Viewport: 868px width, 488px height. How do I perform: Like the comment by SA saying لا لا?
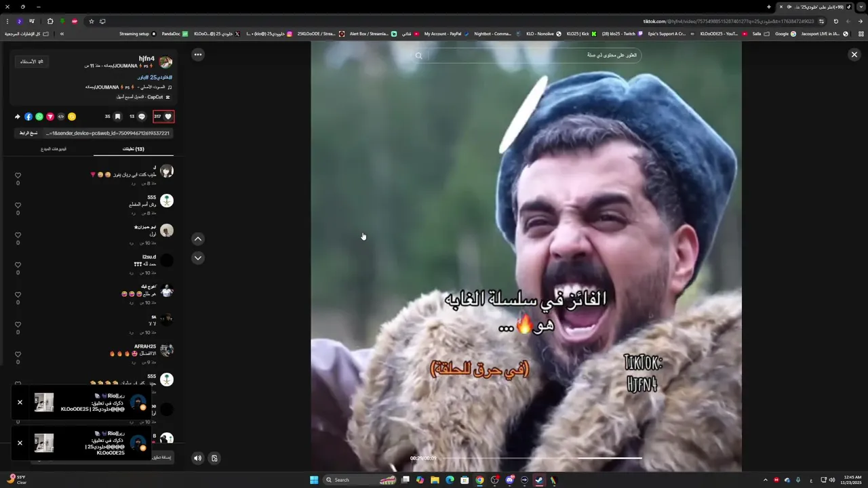[18, 325]
